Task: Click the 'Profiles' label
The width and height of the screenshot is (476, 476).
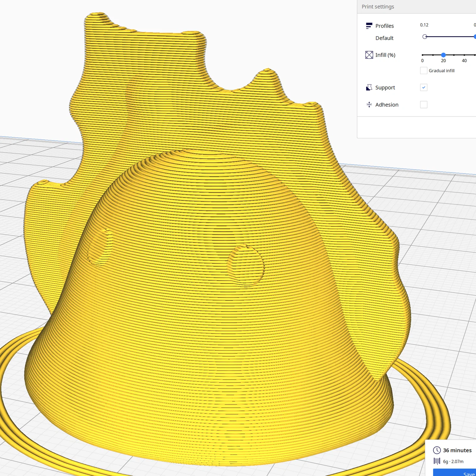Action: point(384,26)
